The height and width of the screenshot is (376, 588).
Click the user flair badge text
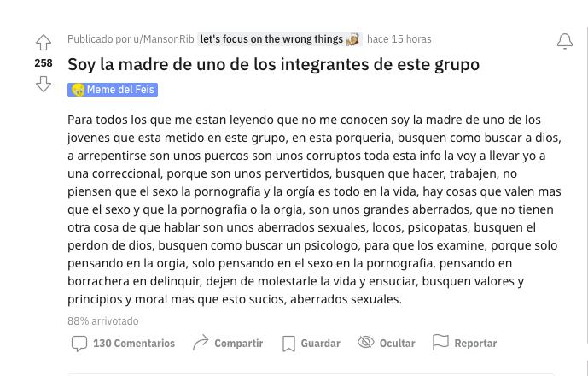point(271,39)
